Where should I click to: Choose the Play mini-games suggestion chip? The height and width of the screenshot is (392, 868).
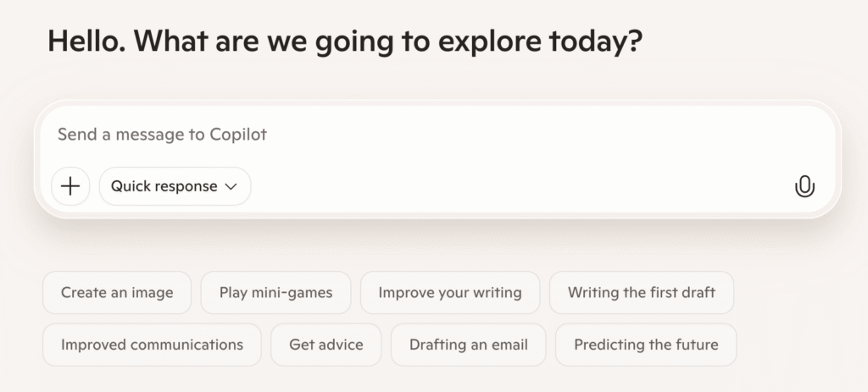tap(275, 293)
